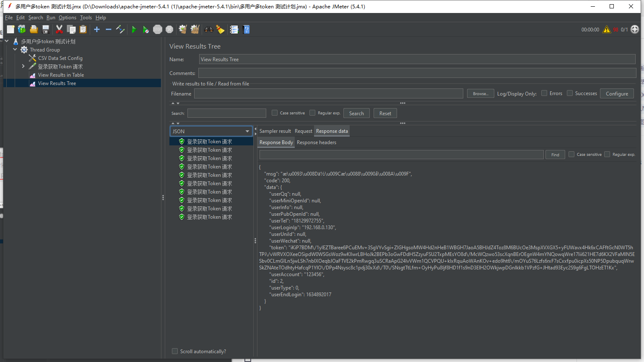Open the Tools menu
Image resolution: width=644 pixels, height=362 pixels.
86,18
